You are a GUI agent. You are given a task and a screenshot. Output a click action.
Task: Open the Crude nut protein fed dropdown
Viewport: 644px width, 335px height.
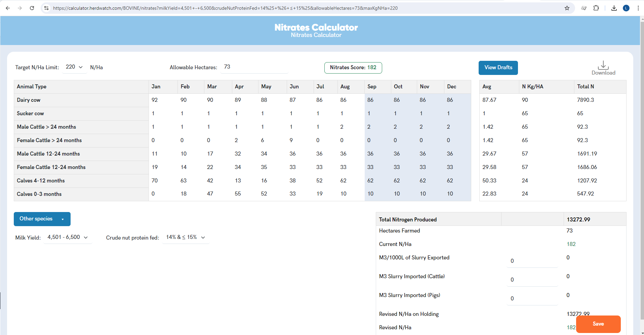click(186, 237)
